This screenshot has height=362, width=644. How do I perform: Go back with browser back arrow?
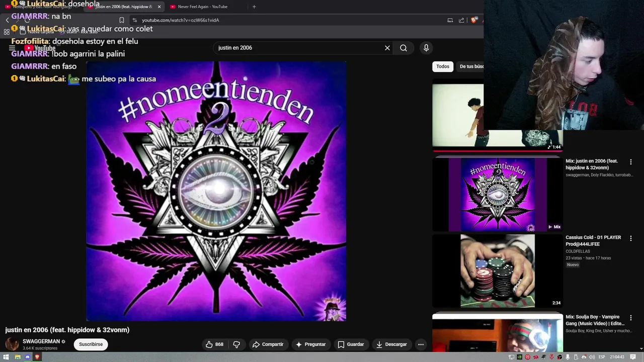tap(7, 20)
